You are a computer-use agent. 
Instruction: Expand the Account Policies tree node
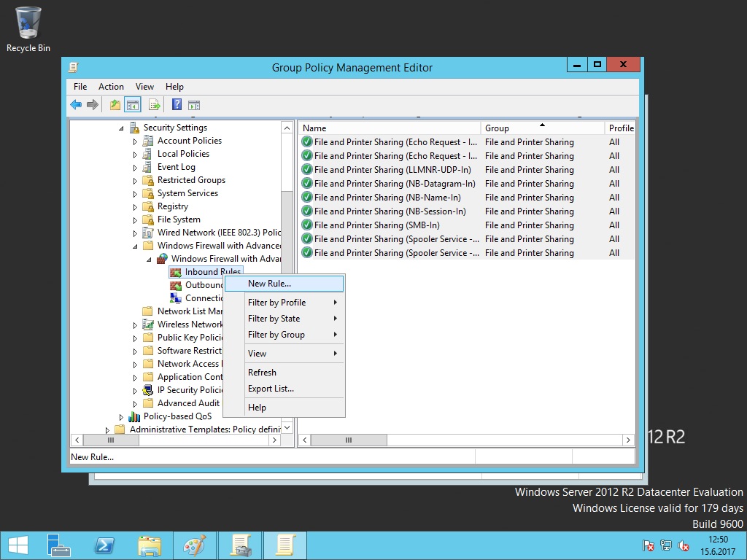pos(135,141)
